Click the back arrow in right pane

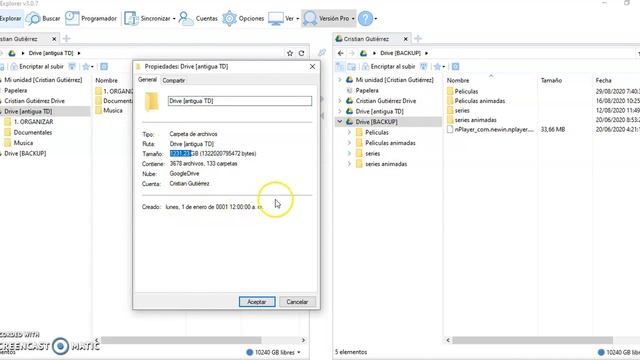[x=340, y=53]
